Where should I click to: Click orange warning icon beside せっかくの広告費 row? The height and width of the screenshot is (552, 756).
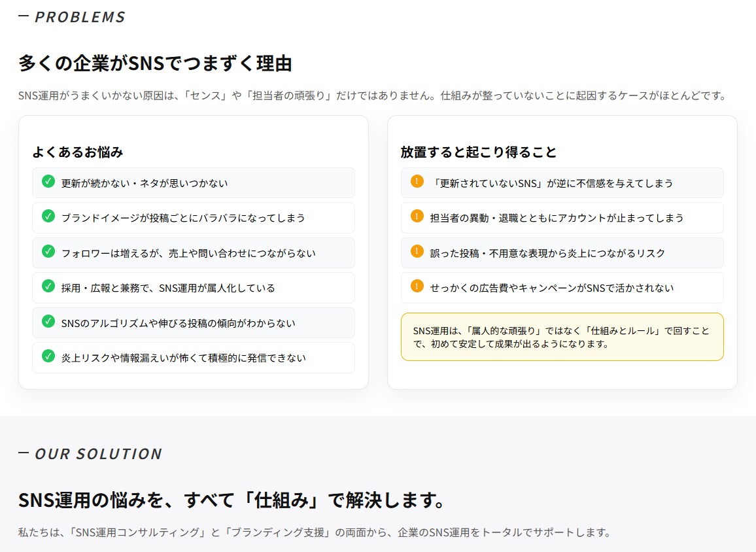[x=417, y=286]
